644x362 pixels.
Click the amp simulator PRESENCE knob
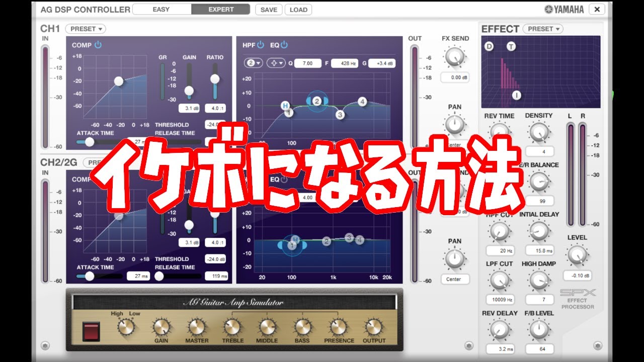[x=339, y=327]
